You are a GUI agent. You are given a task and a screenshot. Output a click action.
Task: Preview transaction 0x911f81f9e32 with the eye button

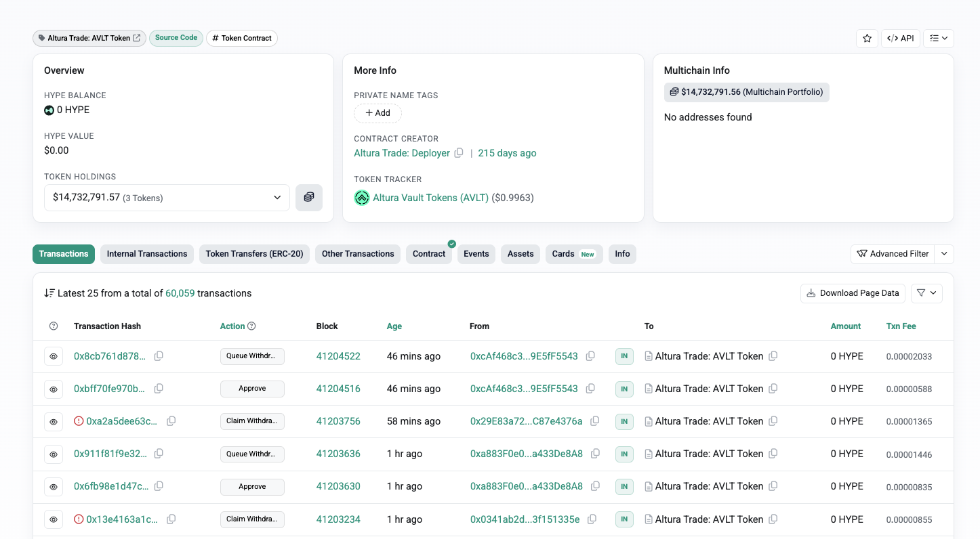click(54, 454)
